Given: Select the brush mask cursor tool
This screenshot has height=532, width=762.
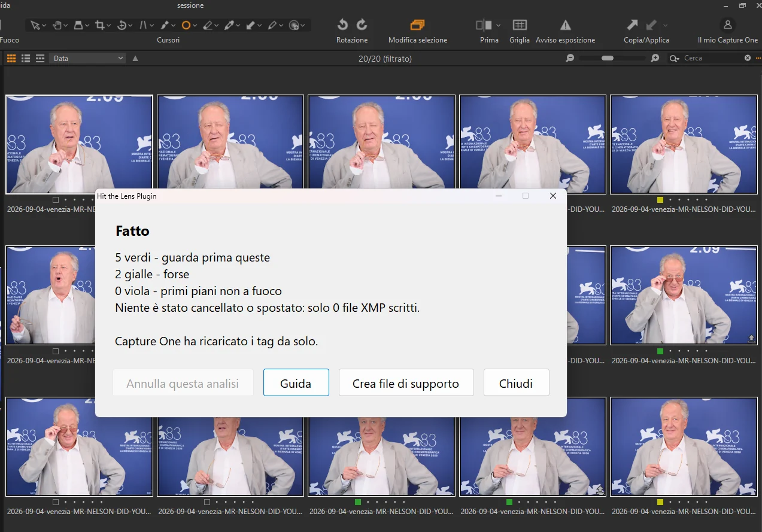Looking at the screenshot, I should coord(165,25).
